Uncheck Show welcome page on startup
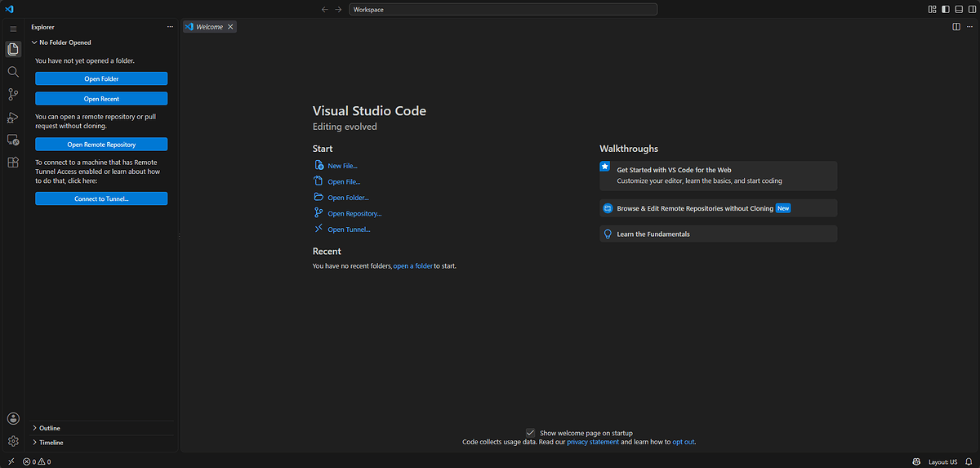This screenshot has height=468, width=980. click(x=530, y=433)
